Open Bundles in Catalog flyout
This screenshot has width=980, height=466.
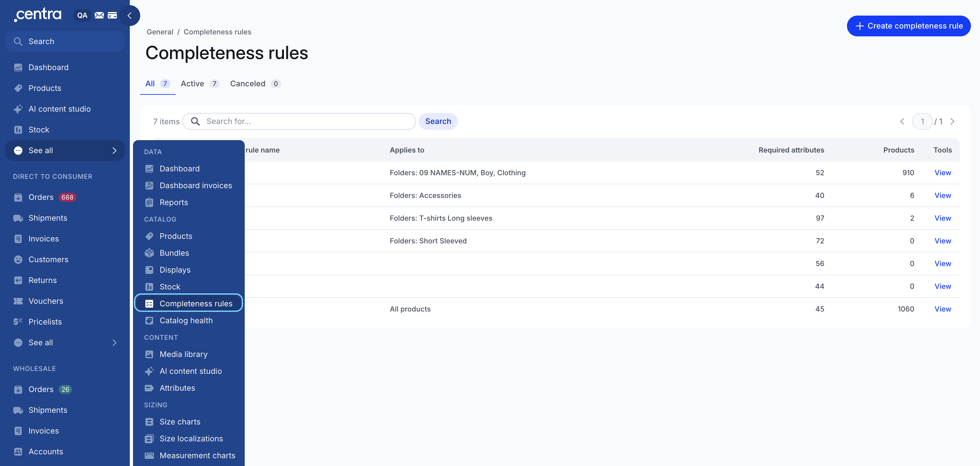[x=189, y=253]
